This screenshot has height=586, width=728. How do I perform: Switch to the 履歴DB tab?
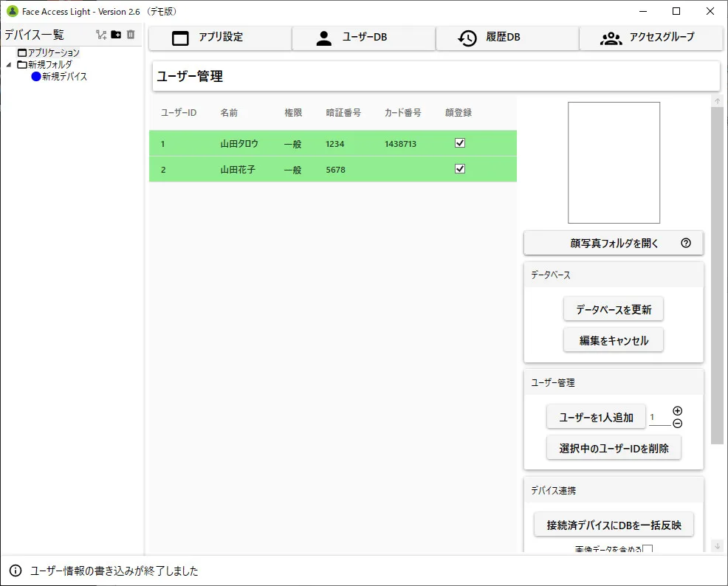(x=506, y=38)
